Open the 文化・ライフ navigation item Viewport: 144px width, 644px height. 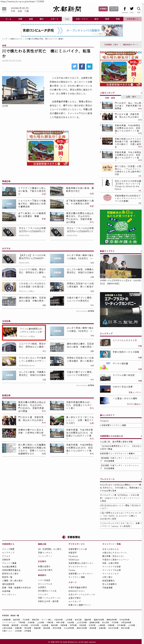(x=82, y=19)
